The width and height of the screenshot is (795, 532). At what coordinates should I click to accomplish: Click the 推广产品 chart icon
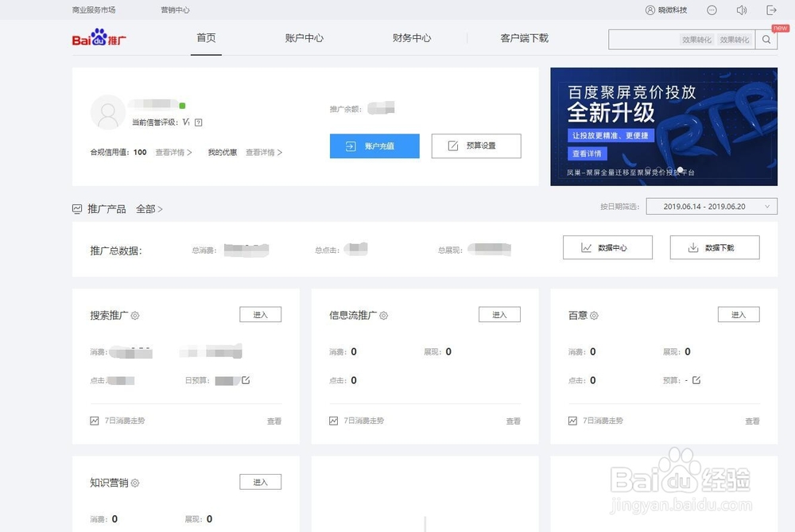tap(77, 209)
